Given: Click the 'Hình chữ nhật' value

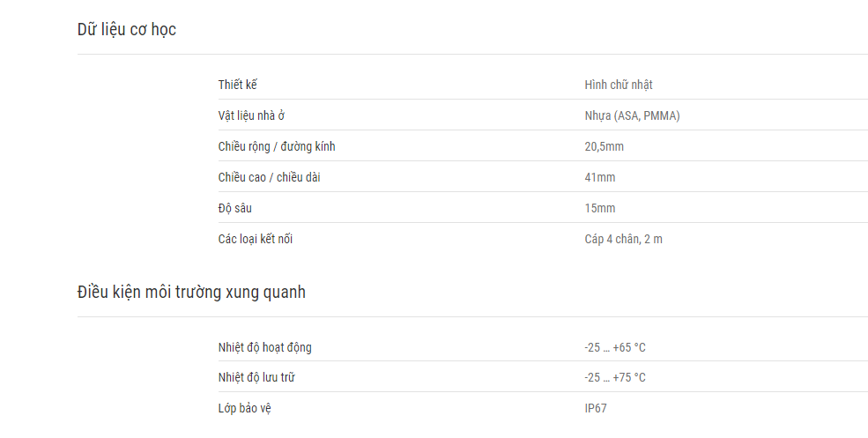Looking at the screenshot, I should click(619, 85).
